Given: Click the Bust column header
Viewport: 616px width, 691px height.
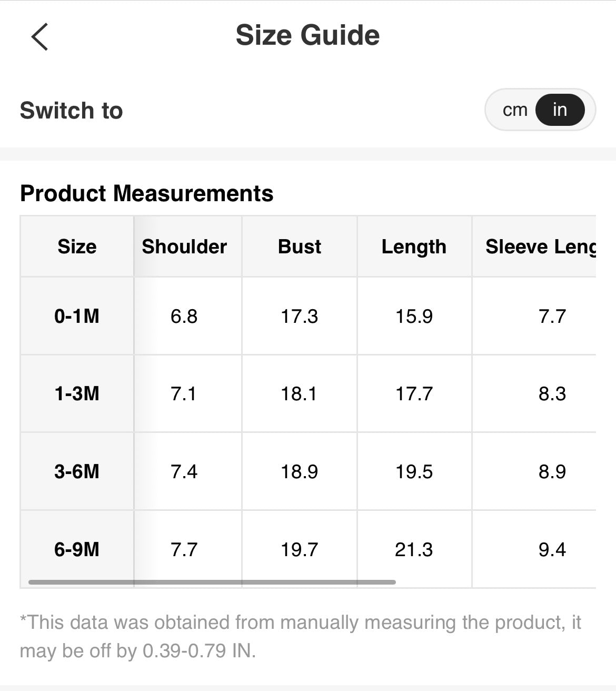Looking at the screenshot, I should click(299, 246).
